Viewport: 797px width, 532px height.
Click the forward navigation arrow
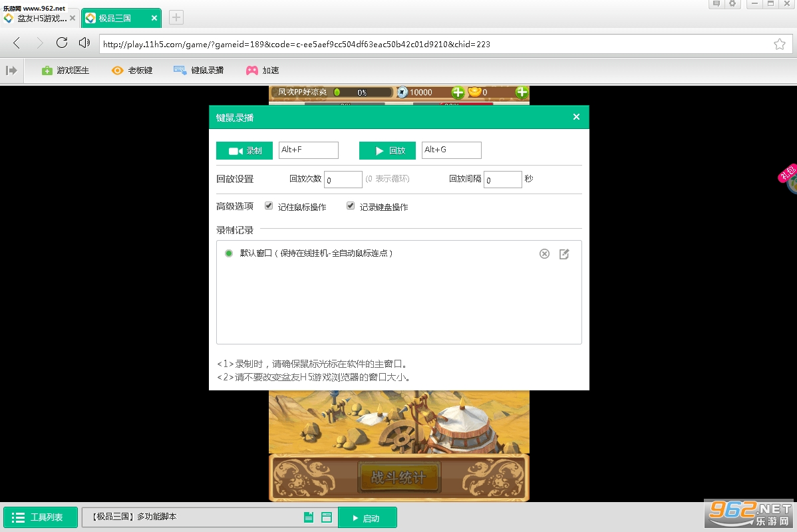pyautogui.click(x=39, y=43)
